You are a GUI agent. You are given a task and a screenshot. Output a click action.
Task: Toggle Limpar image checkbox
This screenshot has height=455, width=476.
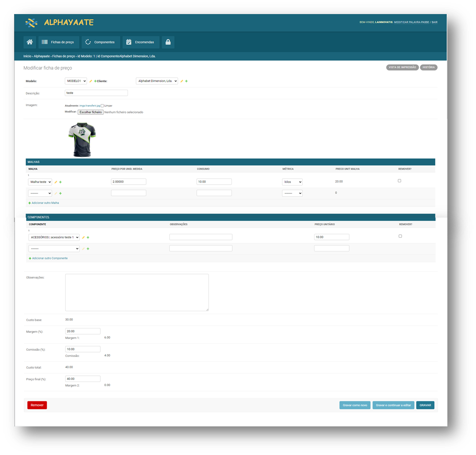[103, 106]
